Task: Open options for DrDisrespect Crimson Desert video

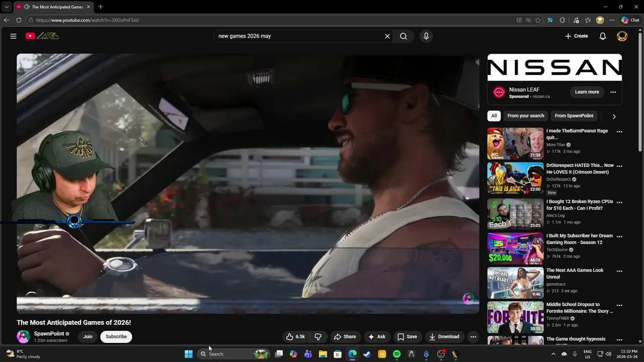Action: pos(619,166)
